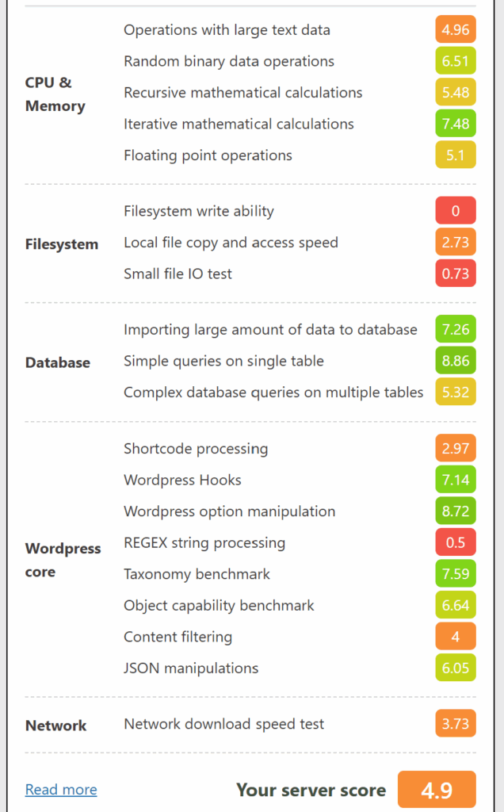Click the 8.72 option manipulation score
This screenshot has height=812, width=504.
[x=456, y=511]
